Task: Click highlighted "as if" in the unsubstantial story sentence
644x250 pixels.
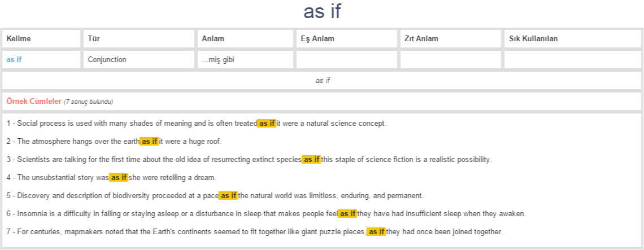Action: pyautogui.click(x=119, y=178)
